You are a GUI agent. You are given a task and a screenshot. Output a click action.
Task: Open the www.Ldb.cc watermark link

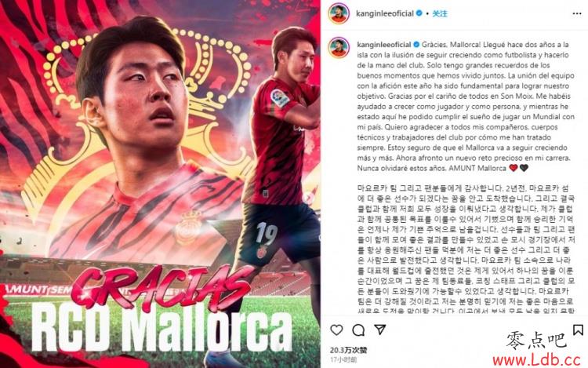point(536,360)
